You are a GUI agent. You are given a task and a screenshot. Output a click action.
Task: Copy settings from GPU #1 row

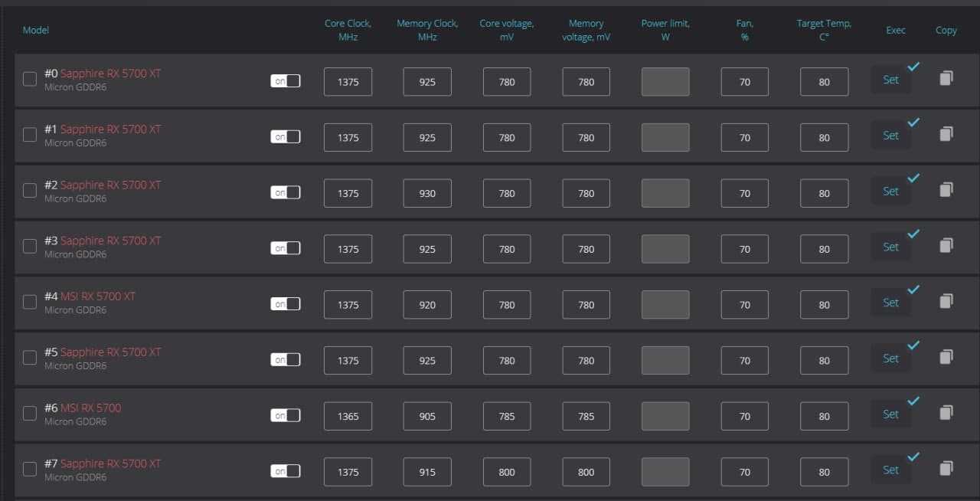click(x=946, y=135)
